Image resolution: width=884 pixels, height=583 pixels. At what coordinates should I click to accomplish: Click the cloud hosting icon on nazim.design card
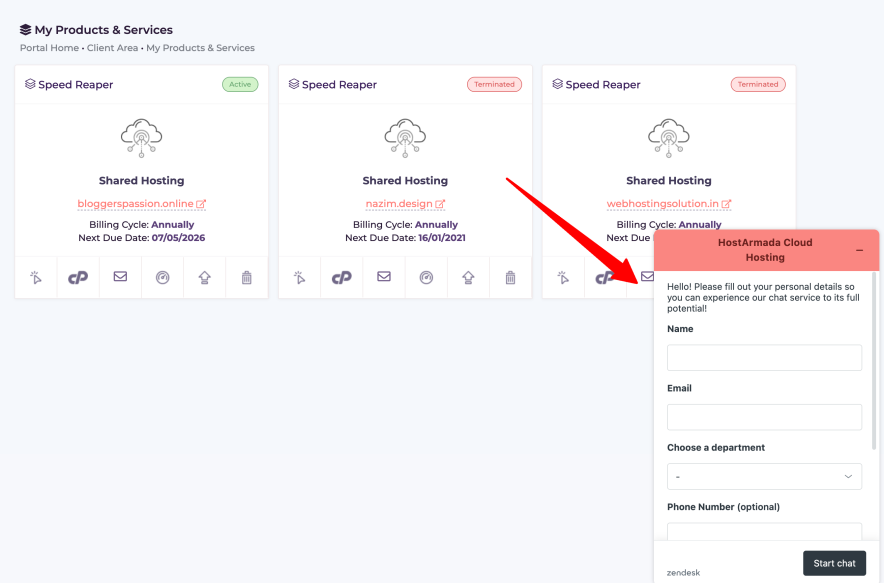pos(405,138)
